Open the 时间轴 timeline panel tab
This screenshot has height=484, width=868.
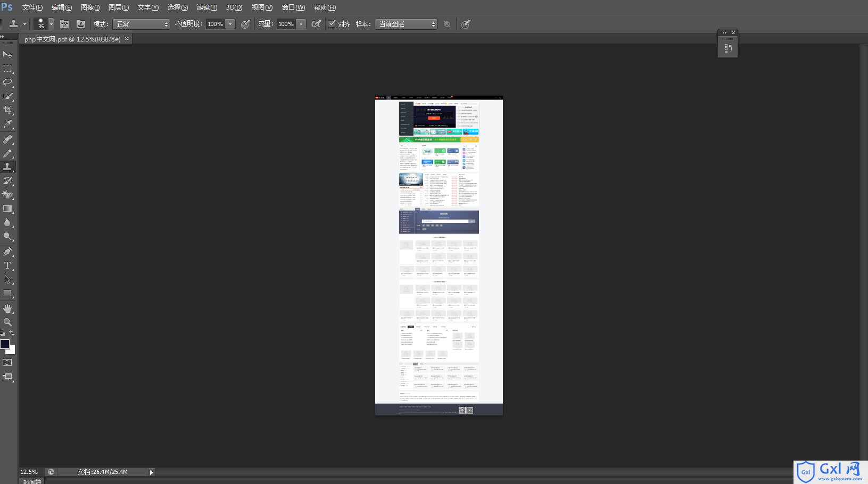(x=32, y=481)
